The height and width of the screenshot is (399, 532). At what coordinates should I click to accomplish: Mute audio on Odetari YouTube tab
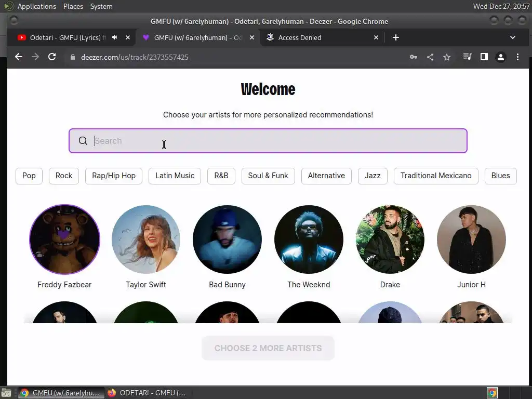(x=115, y=37)
